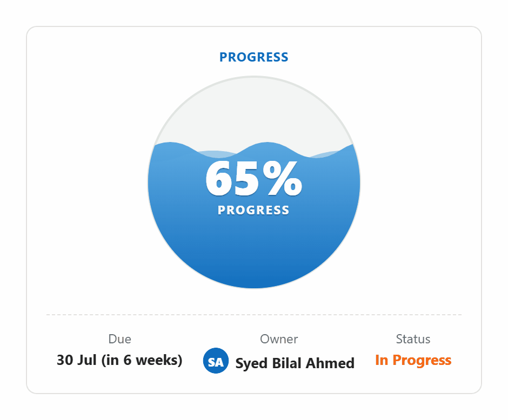Click the white PROGRESS label under 65%
Image resolution: width=508 pixels, height=420 pixels.
pyautogui.click(x=253, y=210)
